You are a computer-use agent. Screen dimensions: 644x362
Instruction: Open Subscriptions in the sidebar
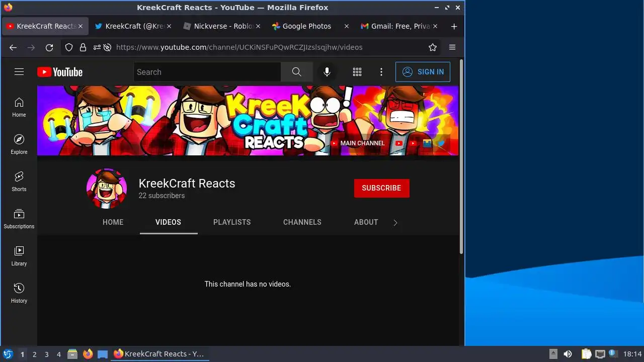19,219
